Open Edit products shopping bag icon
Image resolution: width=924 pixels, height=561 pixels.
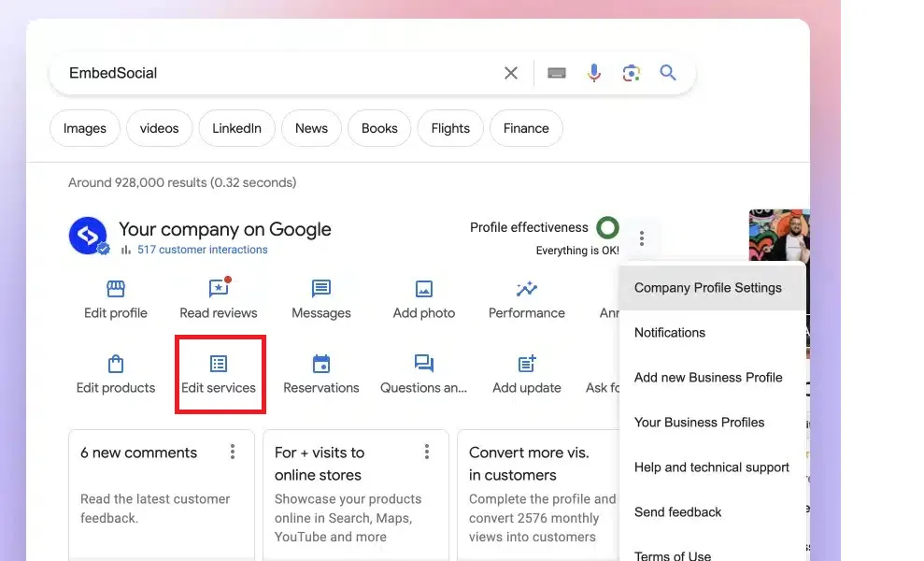coord(116,364)
